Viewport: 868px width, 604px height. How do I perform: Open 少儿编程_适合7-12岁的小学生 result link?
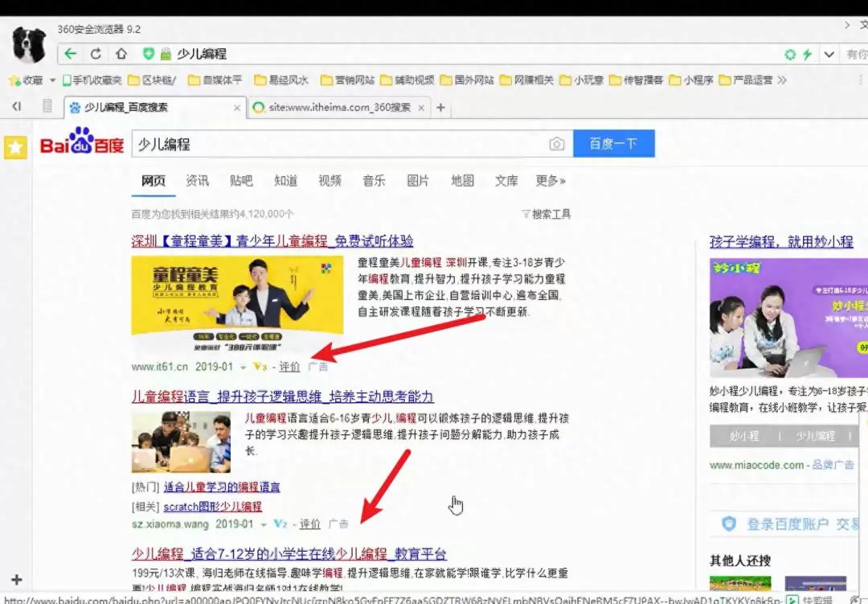289,553
